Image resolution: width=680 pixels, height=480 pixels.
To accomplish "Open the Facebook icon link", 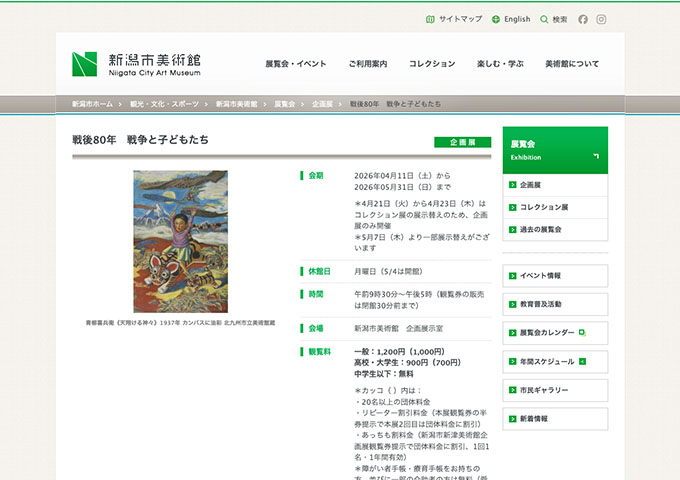I will coord(583,20).
